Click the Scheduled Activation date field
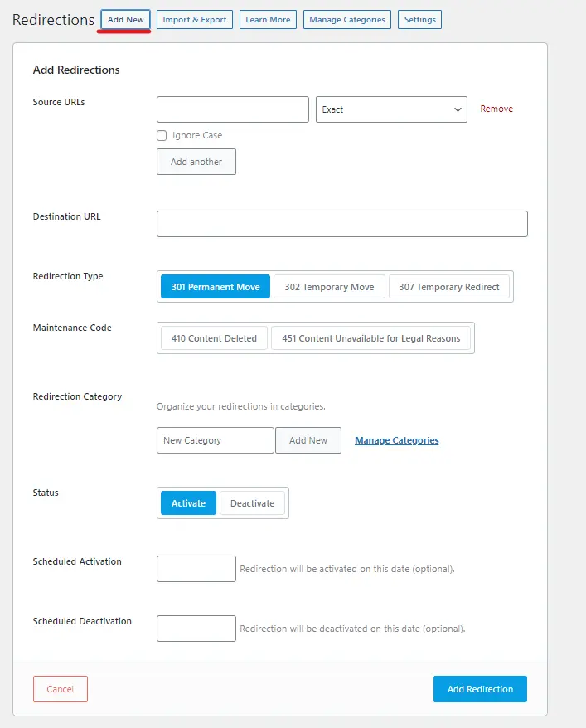586x728 pixels. point(196,568)
